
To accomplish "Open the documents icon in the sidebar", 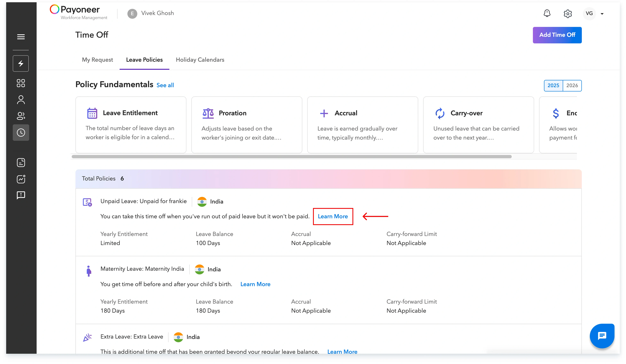I will click(21, 163).
